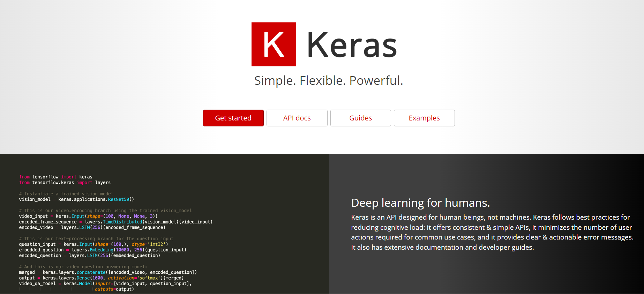Click the red Keras K logo icon
Image resolution: width=644 pixels, height=294 pixels.
tap(274, 44)
